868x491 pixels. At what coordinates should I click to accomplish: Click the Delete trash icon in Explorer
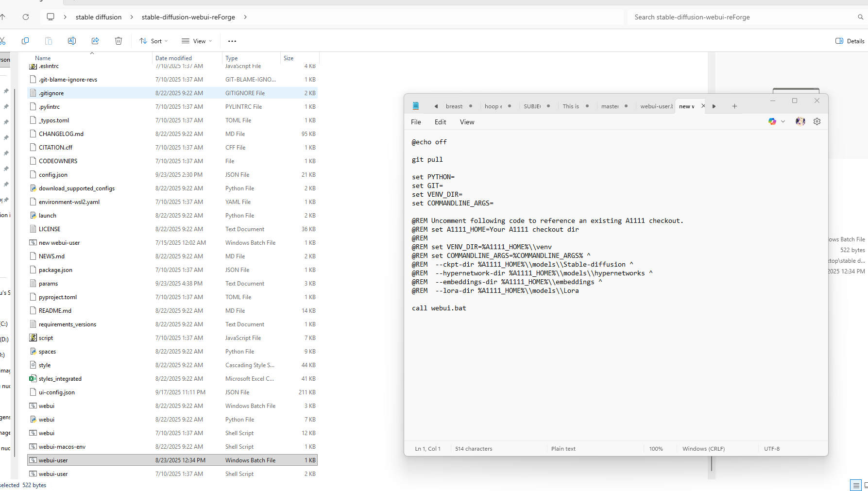point(119,41)
